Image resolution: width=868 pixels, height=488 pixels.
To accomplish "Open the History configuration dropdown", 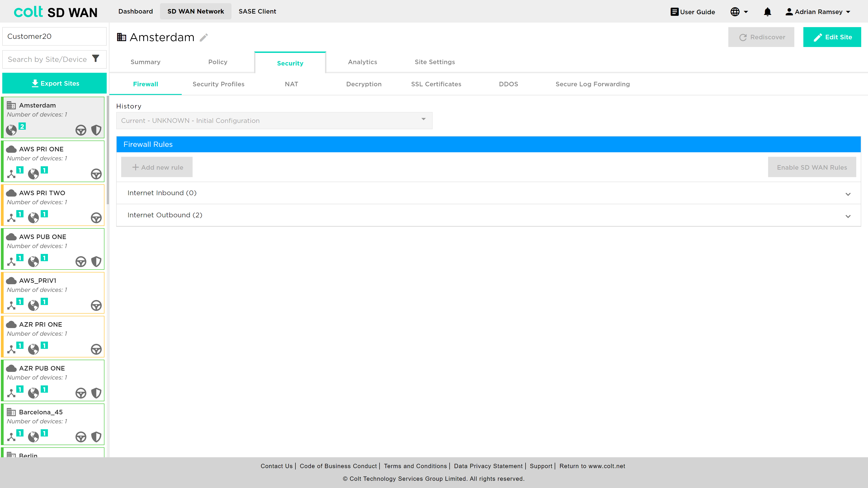I will click(274, 121).
